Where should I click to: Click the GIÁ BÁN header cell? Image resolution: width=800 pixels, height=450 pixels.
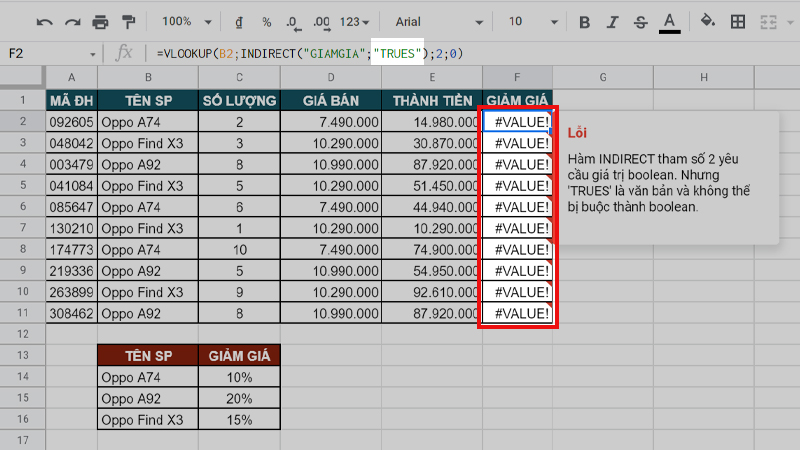click(331, 101)
